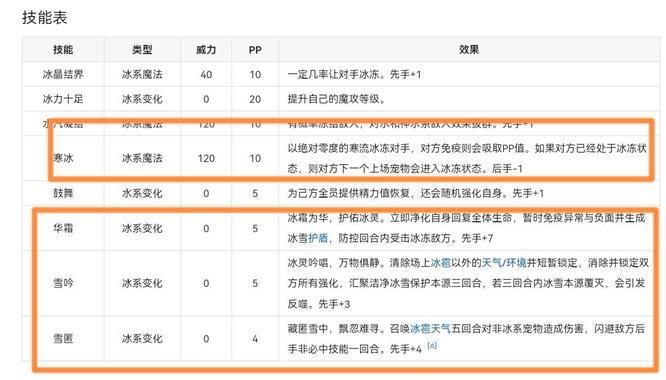Click PP value 10 for 冰晶结界
The width and height of the screenshot is (666, 380).
[255, 74]
